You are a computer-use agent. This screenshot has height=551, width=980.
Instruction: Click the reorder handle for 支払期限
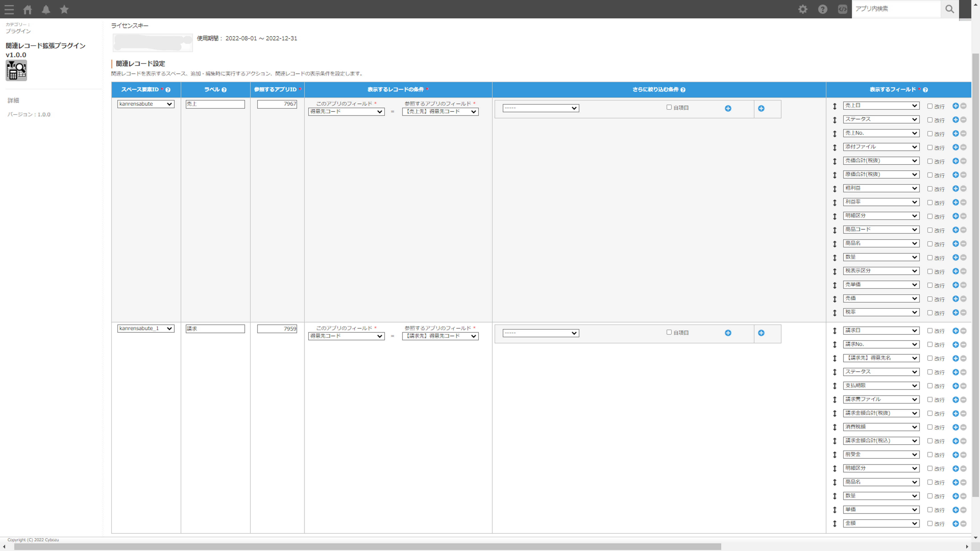point(834,386)
